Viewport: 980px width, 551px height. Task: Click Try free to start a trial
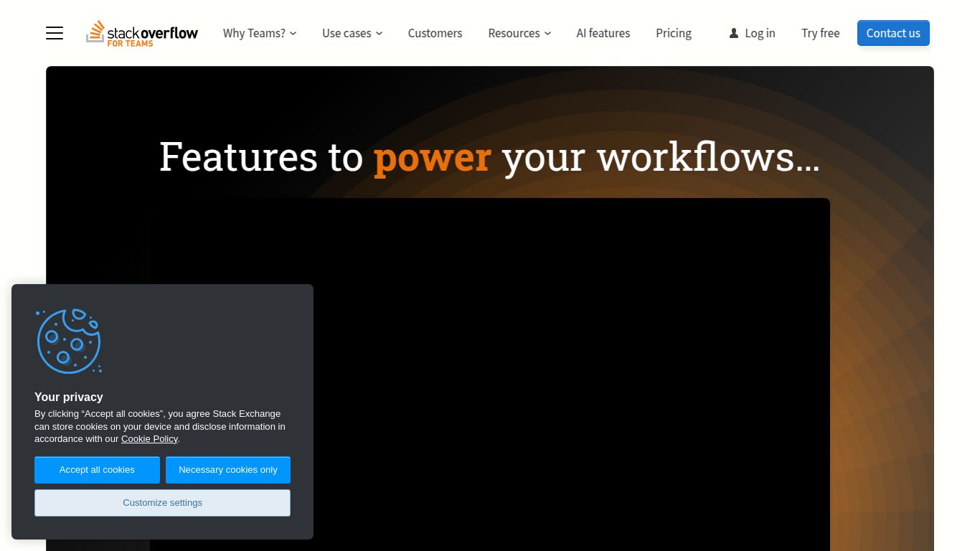click(820, 33)
